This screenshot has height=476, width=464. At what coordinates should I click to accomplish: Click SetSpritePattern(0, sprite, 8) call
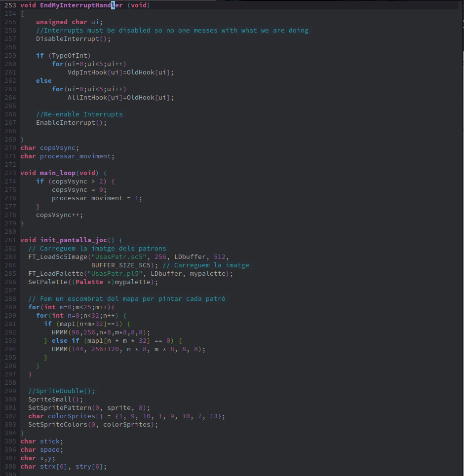(x=89, y=408)
